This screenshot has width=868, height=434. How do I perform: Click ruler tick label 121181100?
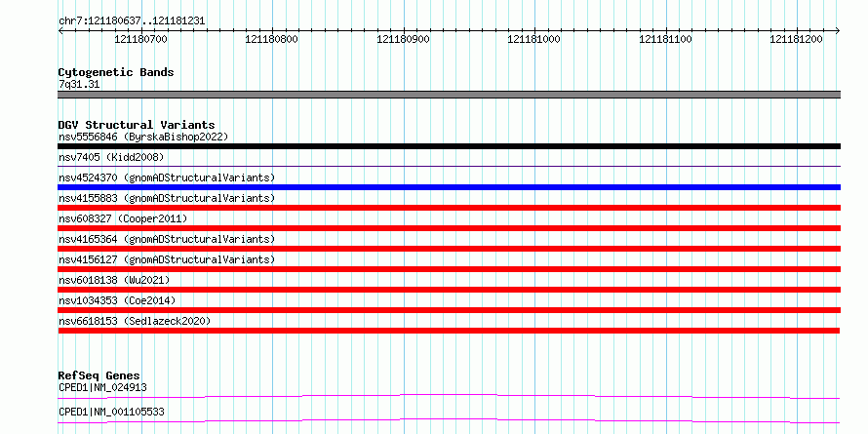pos(665,39)
